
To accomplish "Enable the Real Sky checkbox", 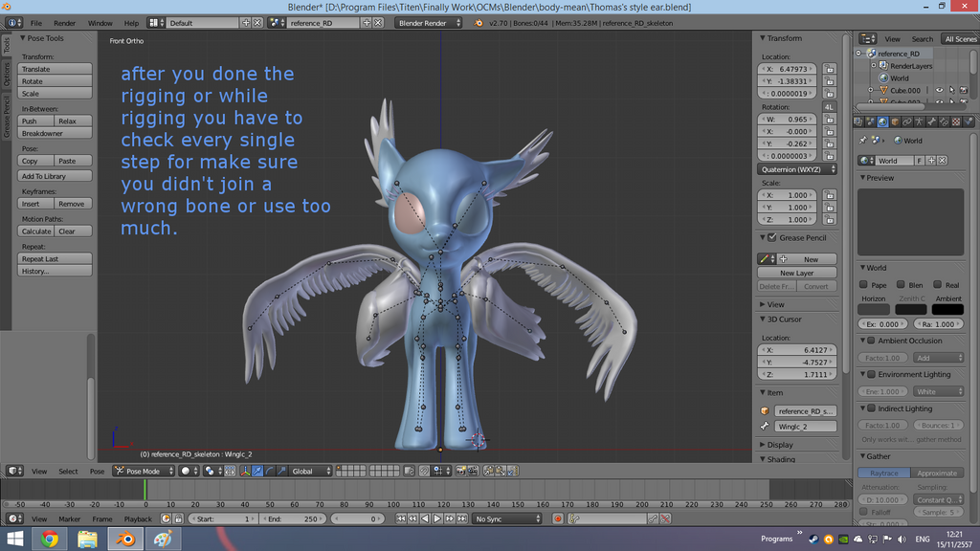I will [938, 285].
